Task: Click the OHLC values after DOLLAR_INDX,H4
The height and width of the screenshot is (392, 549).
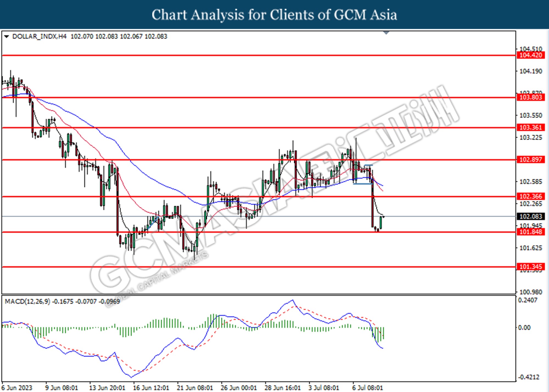Action: (119, 37)
